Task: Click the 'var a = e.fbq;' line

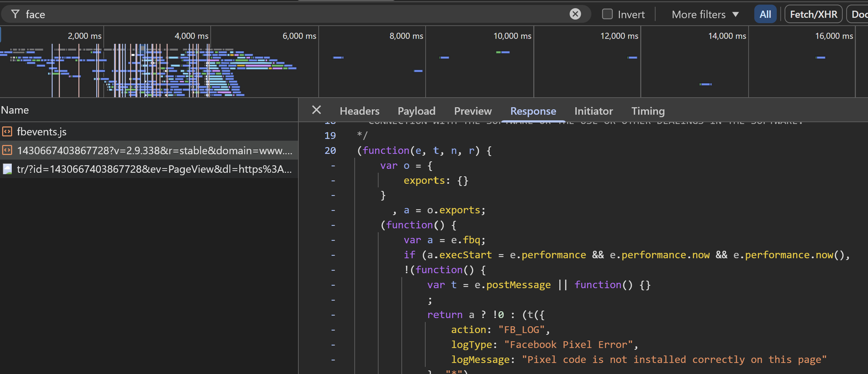Action: pos(445,240)
